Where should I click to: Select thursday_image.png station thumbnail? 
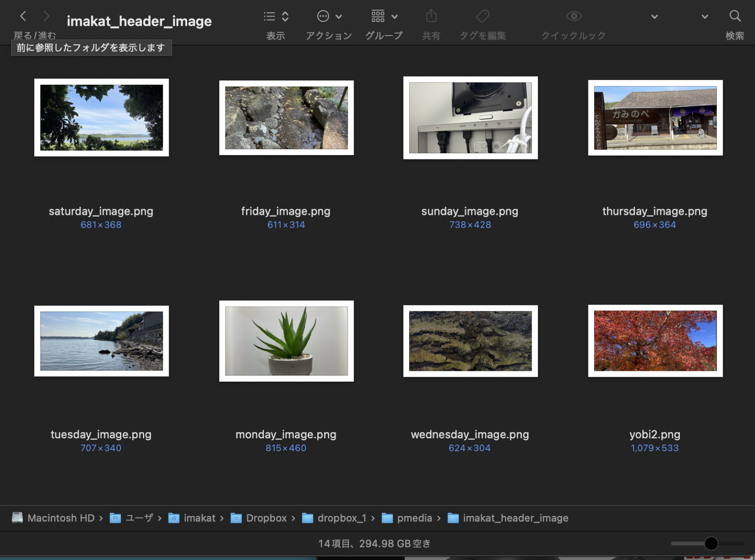tap(655, 118)
